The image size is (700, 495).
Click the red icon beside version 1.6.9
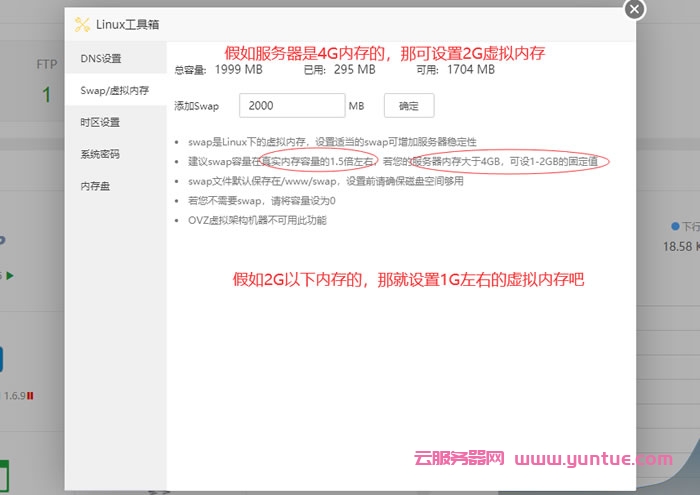pyautogui.click(x=31, y=396)
